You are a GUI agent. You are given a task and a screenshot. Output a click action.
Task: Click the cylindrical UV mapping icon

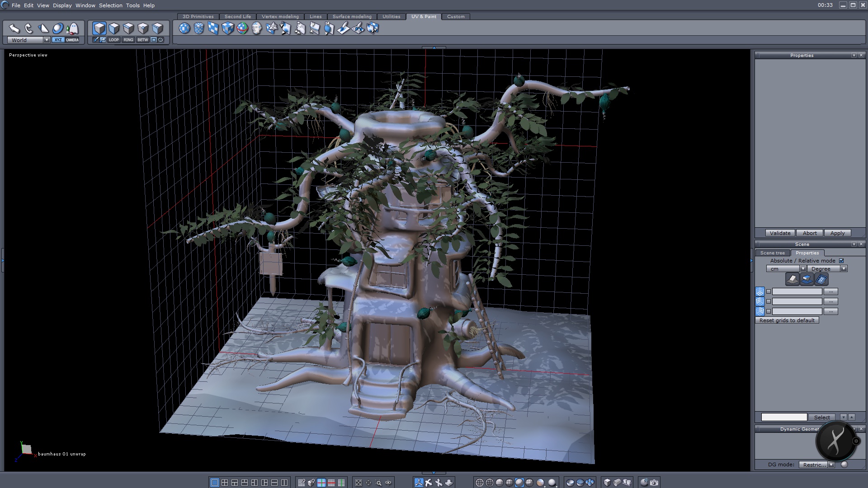point(198,28)
